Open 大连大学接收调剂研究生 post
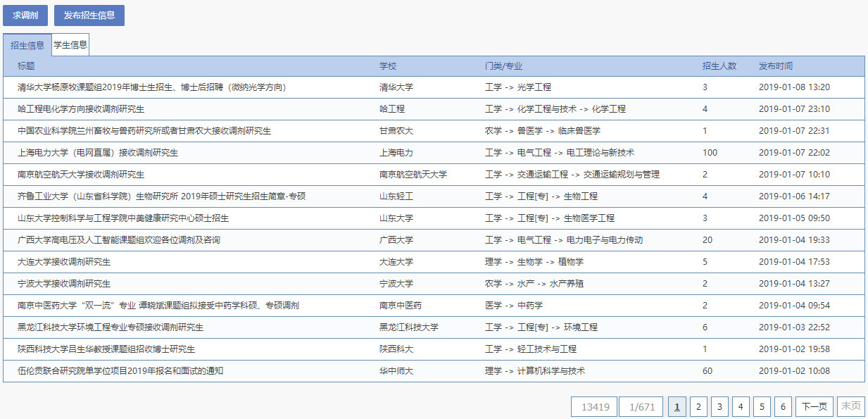 64,262
